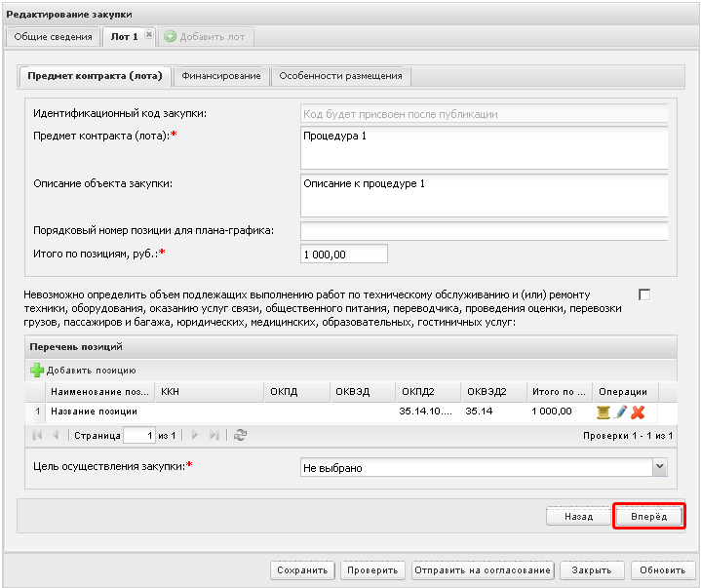Close the Лот 1 tab with its x icon
The image size is (701, 588).
tap(149, 34)
